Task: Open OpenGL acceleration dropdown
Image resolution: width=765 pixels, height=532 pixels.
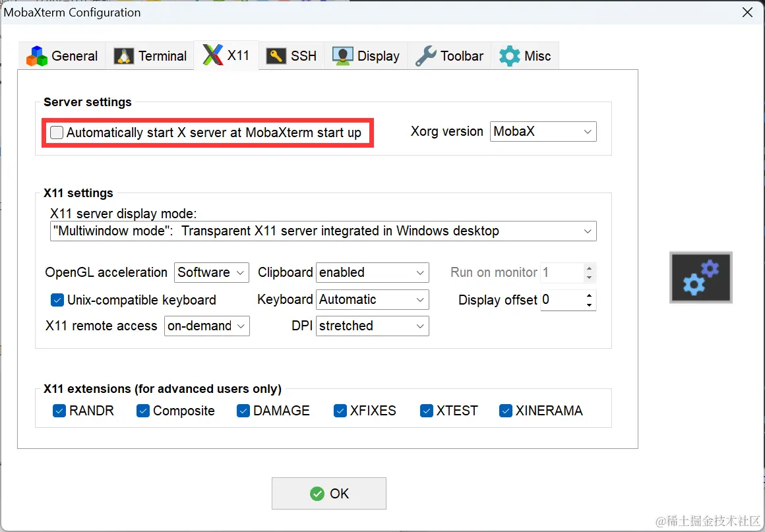Action: [211, 272]
